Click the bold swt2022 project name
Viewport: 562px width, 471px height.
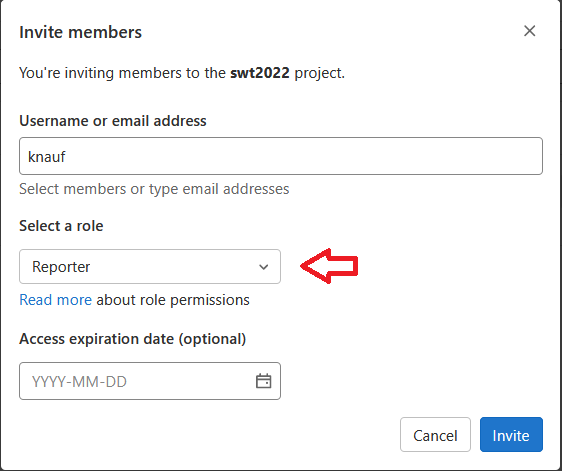click(260, 73)
